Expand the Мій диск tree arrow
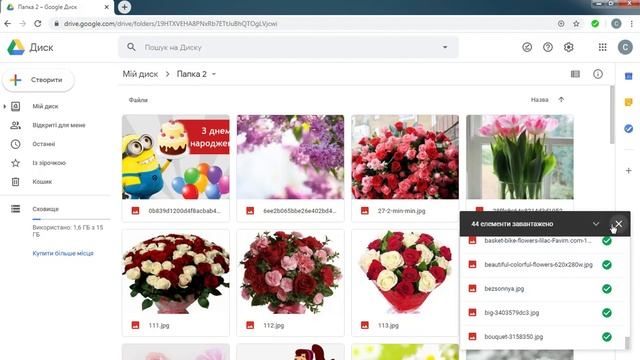This screenshot has height=360, width=640. (4, 106)
